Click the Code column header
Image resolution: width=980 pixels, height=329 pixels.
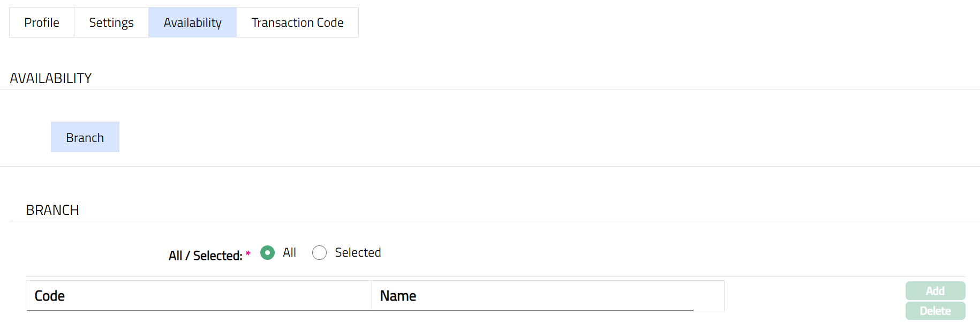click(x=50, y=296)
